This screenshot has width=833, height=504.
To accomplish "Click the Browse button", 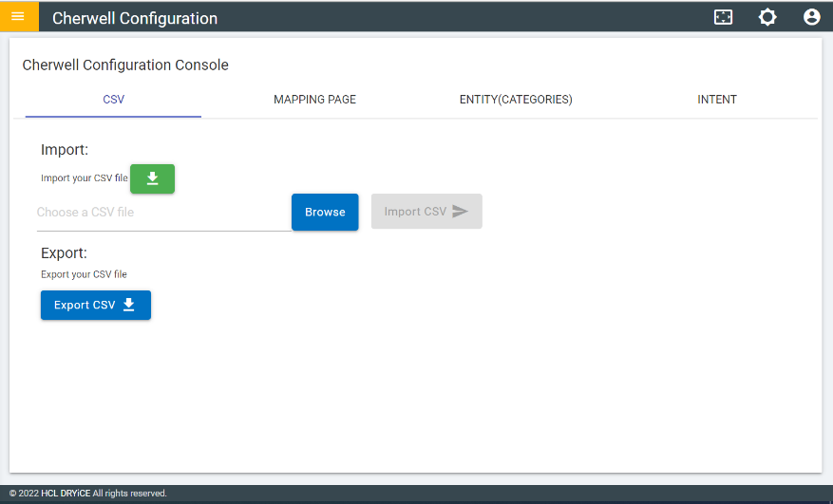I will tap(325, 212).
